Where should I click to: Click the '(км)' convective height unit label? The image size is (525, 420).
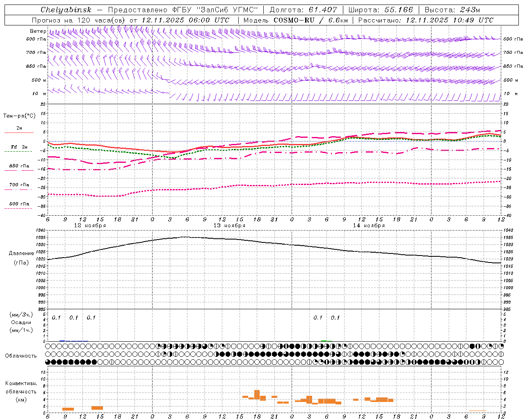point(21,399)
